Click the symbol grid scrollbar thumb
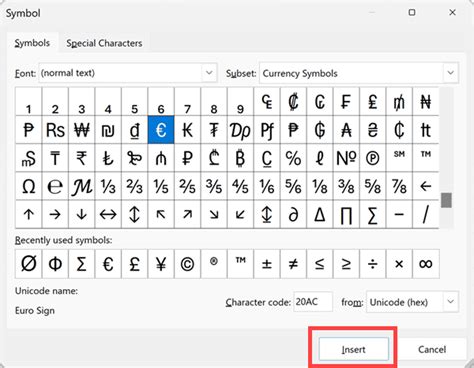The width and height of the screenshot is (474, 368). point(446,200)
